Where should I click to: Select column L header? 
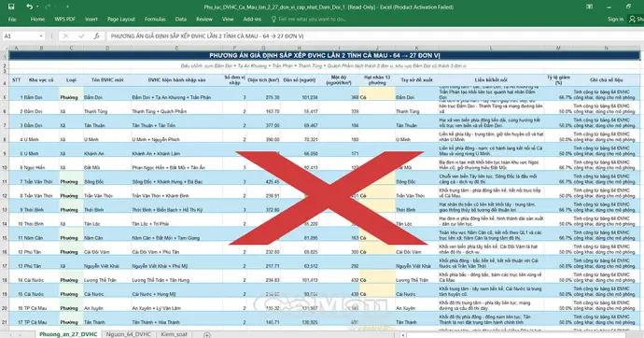point(490,48)
